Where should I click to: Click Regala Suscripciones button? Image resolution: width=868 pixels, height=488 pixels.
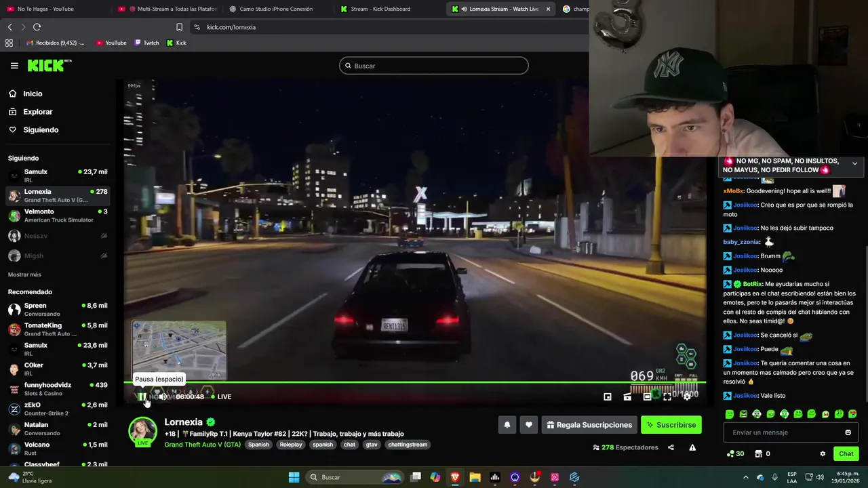point(589,425)
